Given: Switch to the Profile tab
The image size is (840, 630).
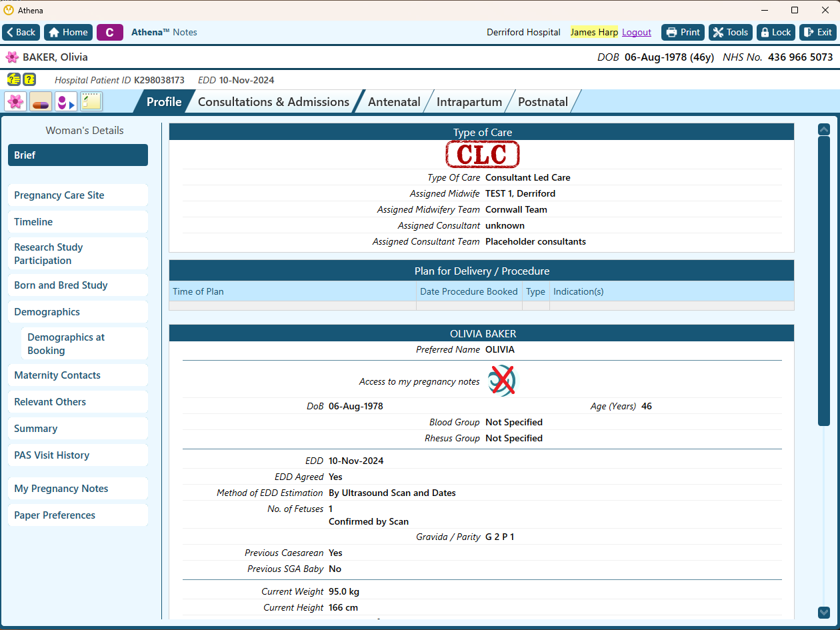Looking at the screenshot, I should 164,102.
